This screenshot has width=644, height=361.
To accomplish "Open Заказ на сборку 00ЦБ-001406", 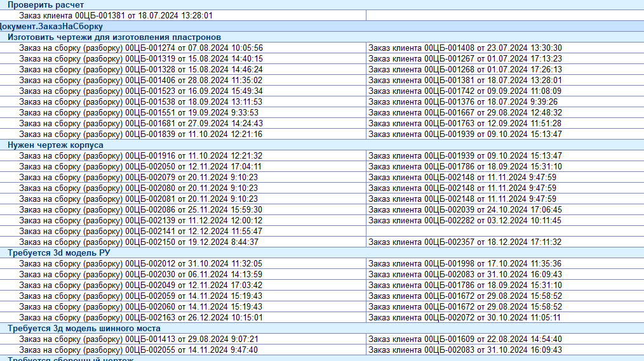I will click(141, 81).
